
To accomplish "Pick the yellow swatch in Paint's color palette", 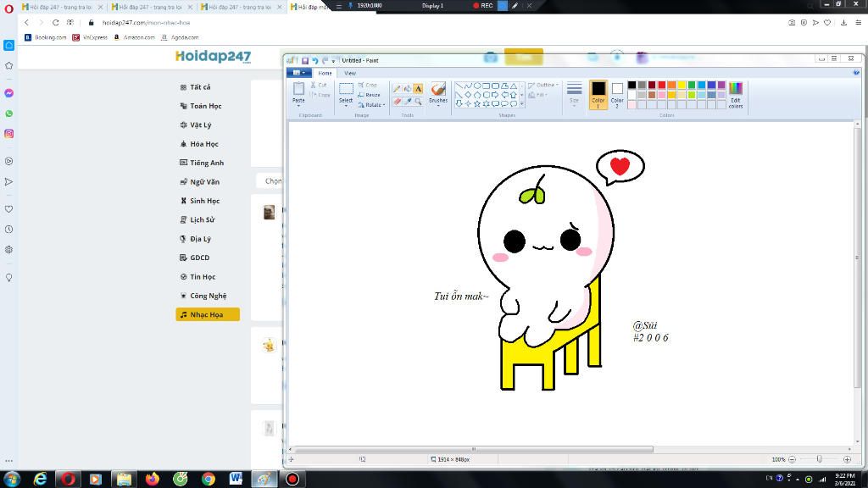I will click(x=682, y=85).
